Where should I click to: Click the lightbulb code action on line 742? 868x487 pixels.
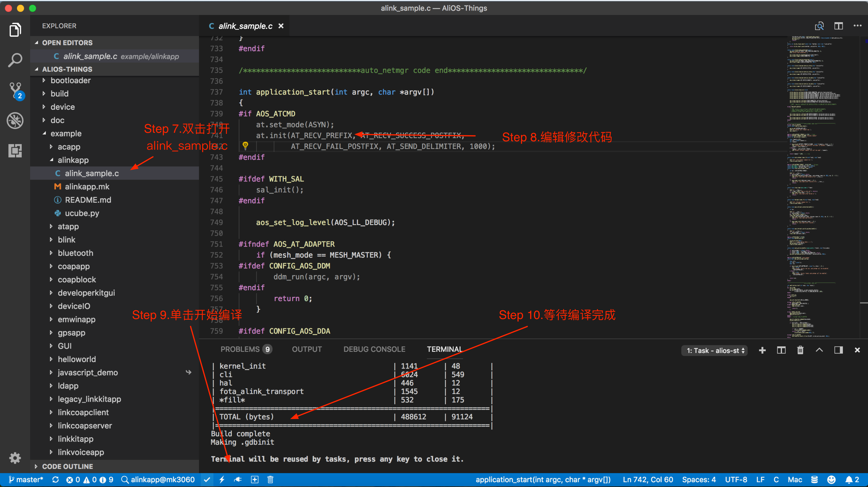245,146
